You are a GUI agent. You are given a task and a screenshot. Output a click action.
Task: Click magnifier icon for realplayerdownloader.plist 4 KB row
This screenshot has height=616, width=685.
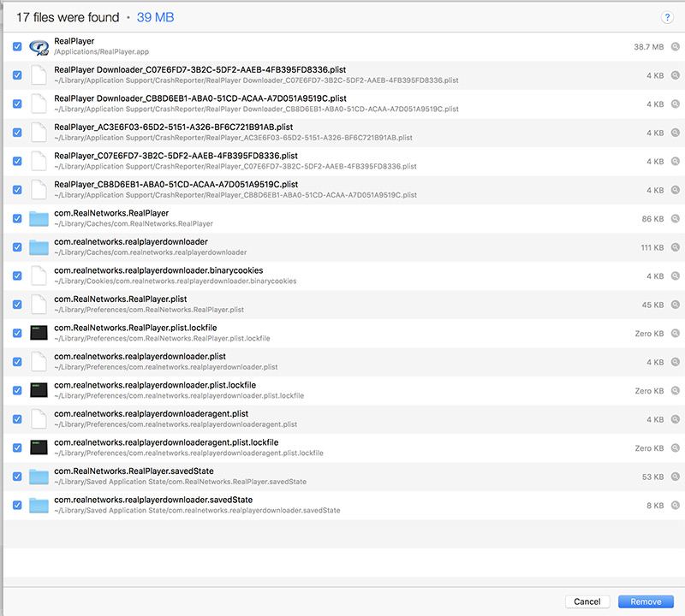tap(676, 362)
